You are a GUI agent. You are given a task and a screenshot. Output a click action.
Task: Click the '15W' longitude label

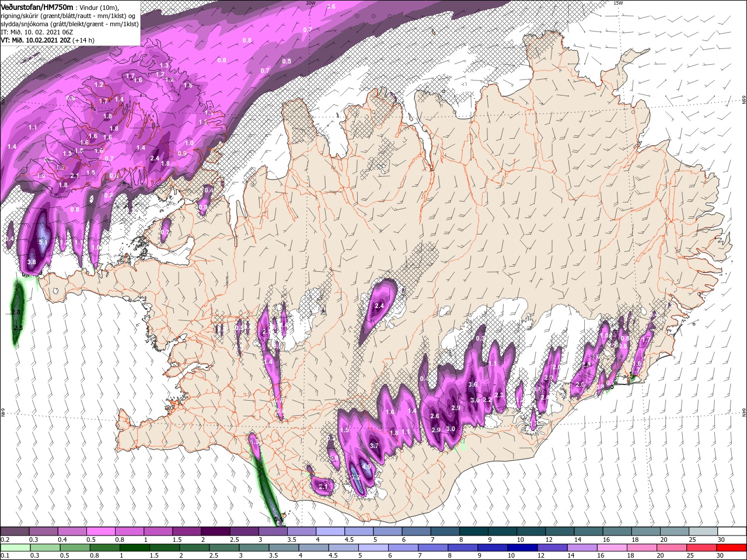tap(619, 3)
